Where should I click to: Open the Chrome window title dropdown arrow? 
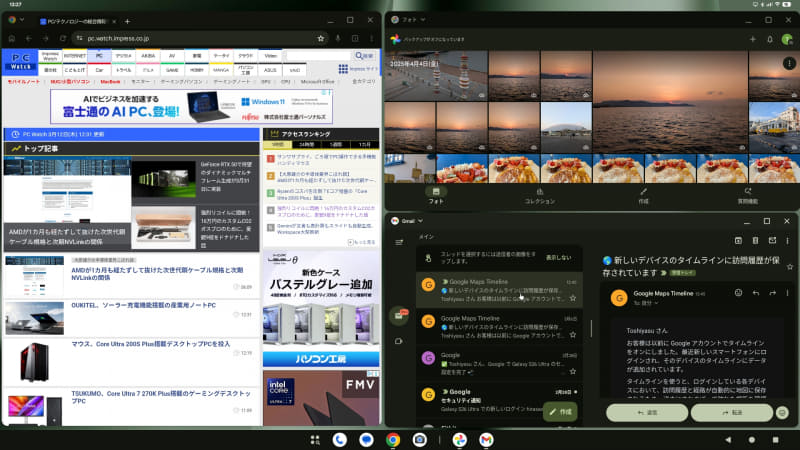coord(22,20)
